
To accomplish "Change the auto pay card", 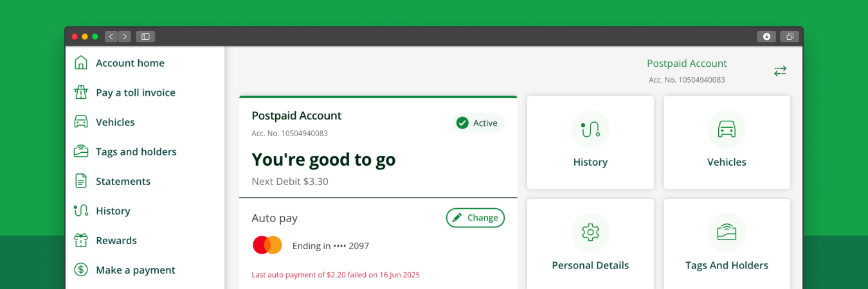I will (475, 218).
